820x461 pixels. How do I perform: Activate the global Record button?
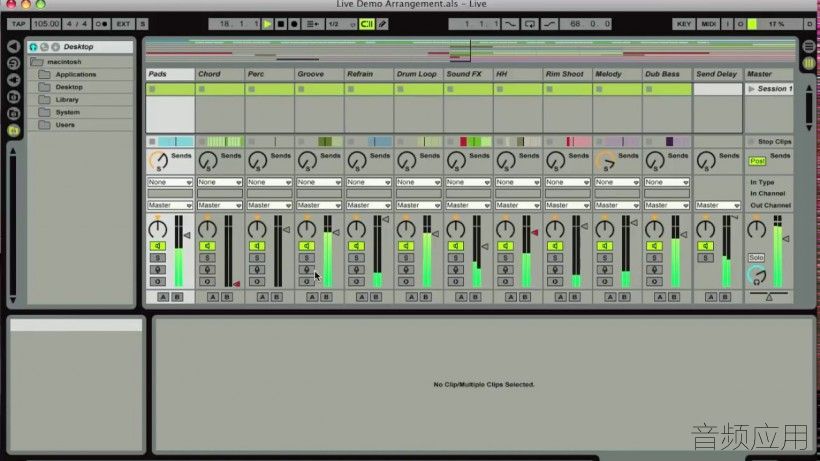(x=294, y=24)
